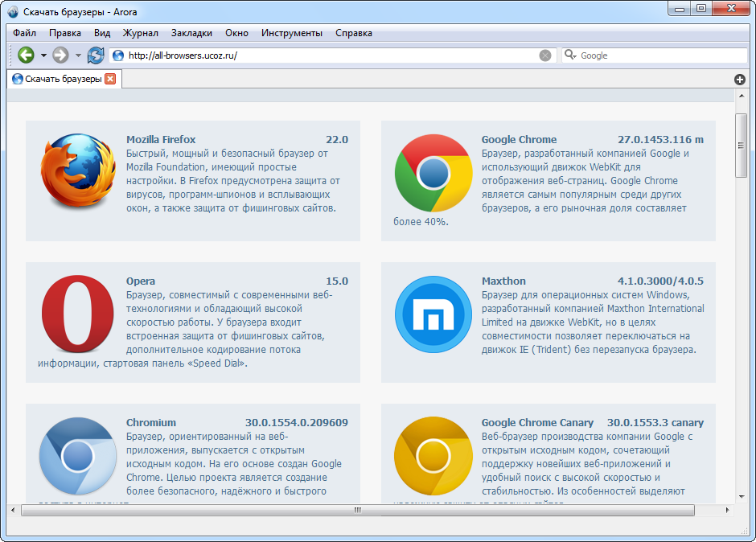Click the Arora icon in title bar
The image size is (756, 542).
(x=13, y=12)
